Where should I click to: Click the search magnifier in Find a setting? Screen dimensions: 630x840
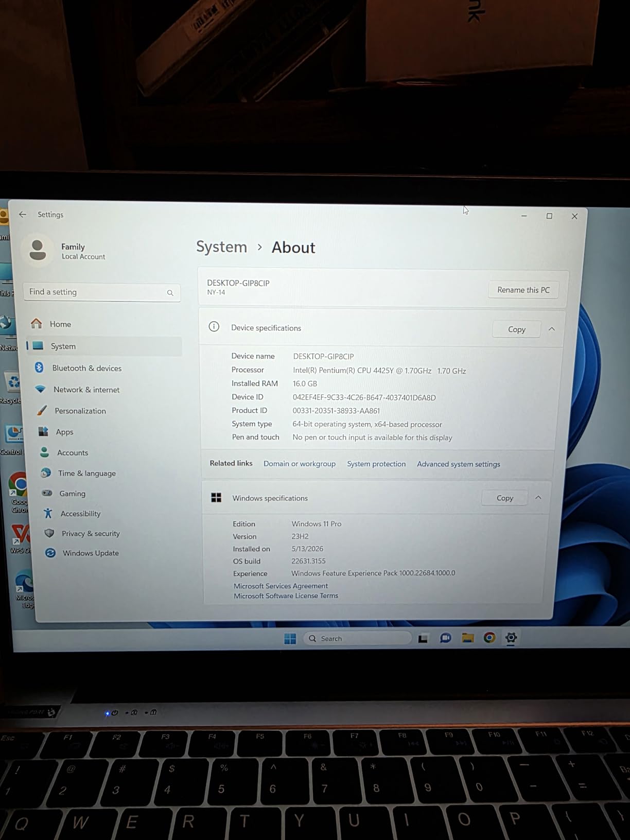coord(170,293)
